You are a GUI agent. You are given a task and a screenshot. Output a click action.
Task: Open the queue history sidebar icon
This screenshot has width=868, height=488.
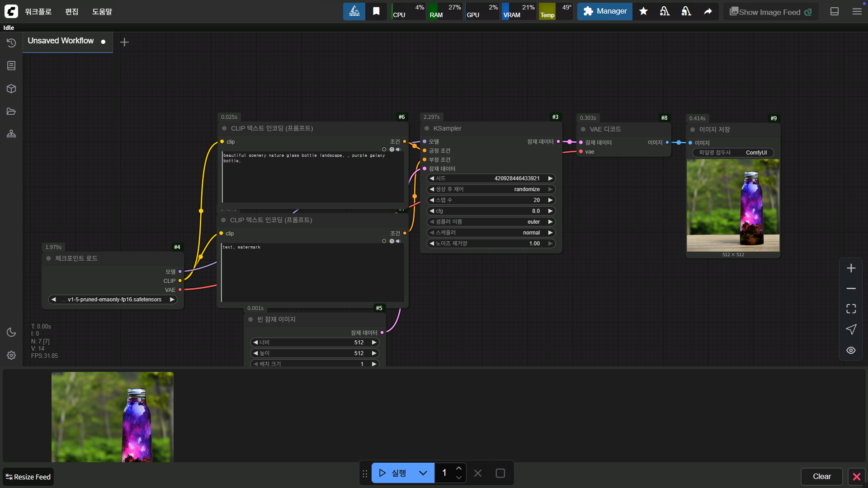(11, 43)
